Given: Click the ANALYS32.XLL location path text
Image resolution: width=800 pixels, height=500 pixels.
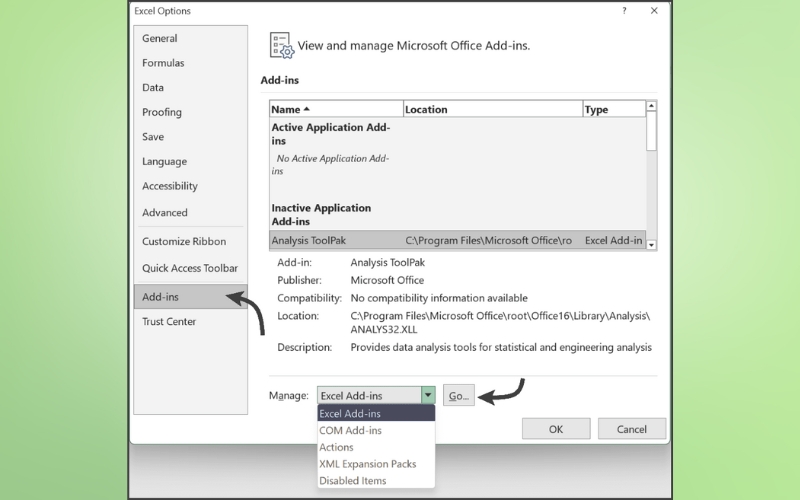Looking at the screenshot, I should pyautogui.click(x=500, y=322).
